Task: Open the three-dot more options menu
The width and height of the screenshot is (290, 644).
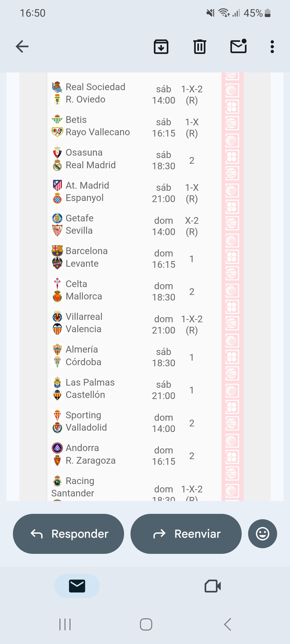Action: (x=272, y=47)
